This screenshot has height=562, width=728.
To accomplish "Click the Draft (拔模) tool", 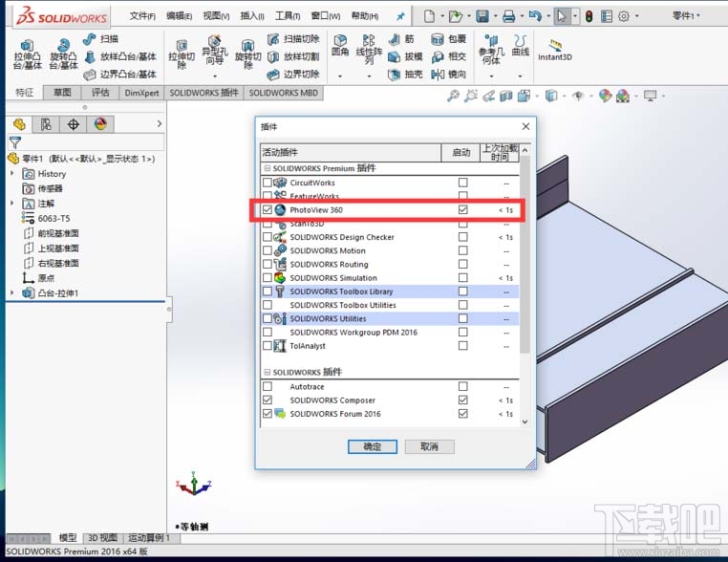I will [x=405, y=56].
